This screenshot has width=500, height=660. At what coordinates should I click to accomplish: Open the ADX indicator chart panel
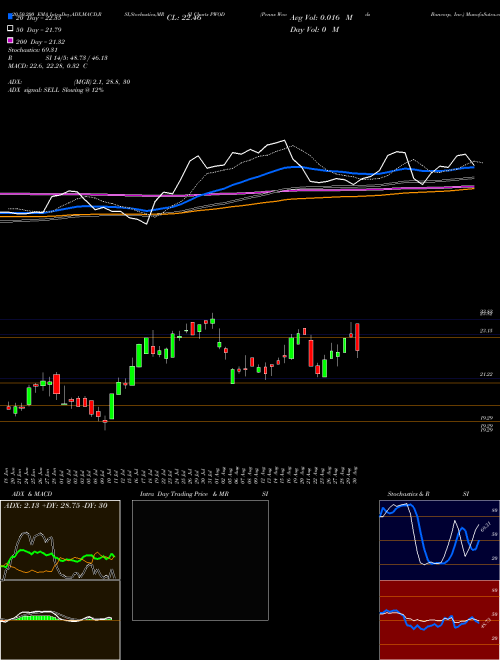tap(60, 540)
